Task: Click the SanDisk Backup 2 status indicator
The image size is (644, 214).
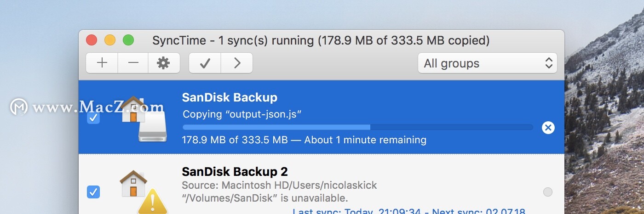Action: [x=547, y=192]
